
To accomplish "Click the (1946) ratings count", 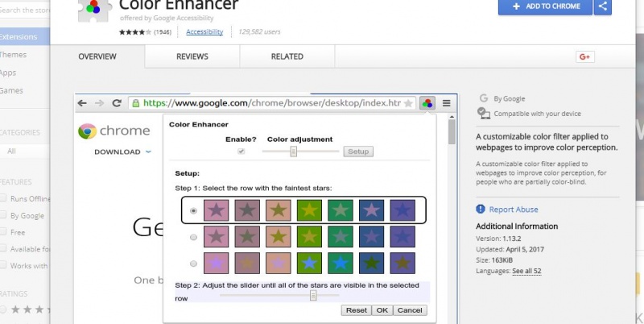I will pyautogui.click(x=163, y=32).
